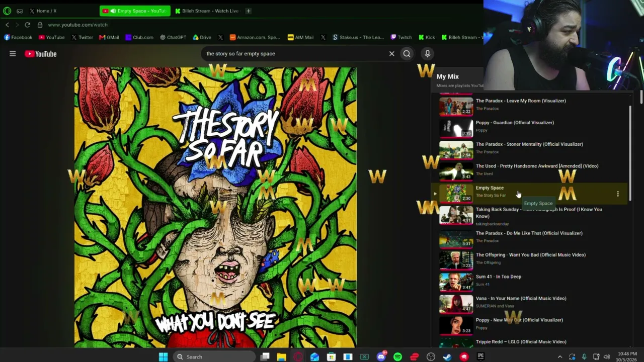The image size is (644, 362).
Task: Launch Steam from the taskbar
Action: (447, 357)
